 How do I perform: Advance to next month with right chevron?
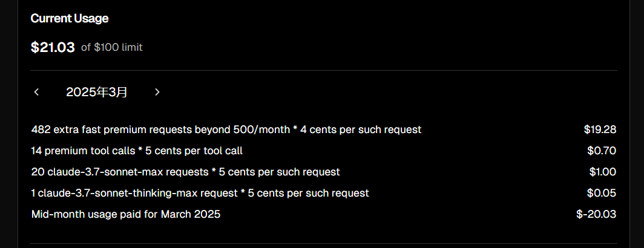pos(157,92)
